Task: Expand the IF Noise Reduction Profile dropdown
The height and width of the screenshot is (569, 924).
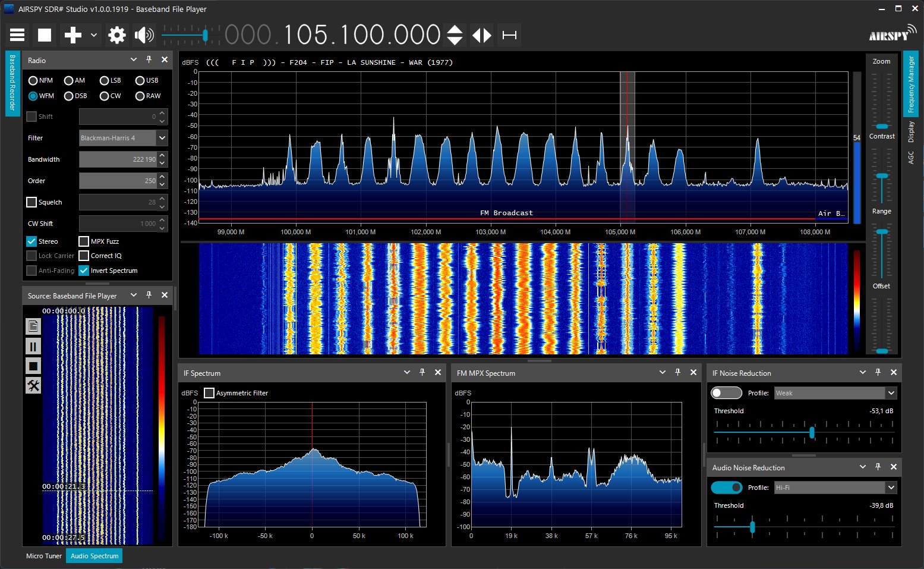Action: tap(891, 393)
